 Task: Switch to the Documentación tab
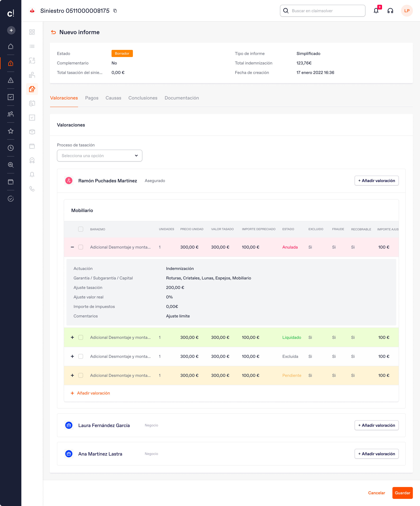pyautogui.click(x=182, y=98)
